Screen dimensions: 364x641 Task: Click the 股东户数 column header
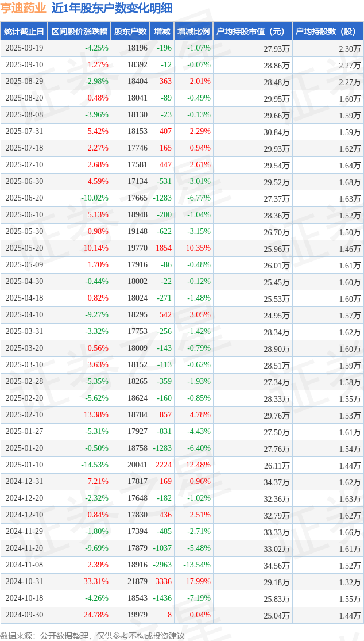[130, 32]
